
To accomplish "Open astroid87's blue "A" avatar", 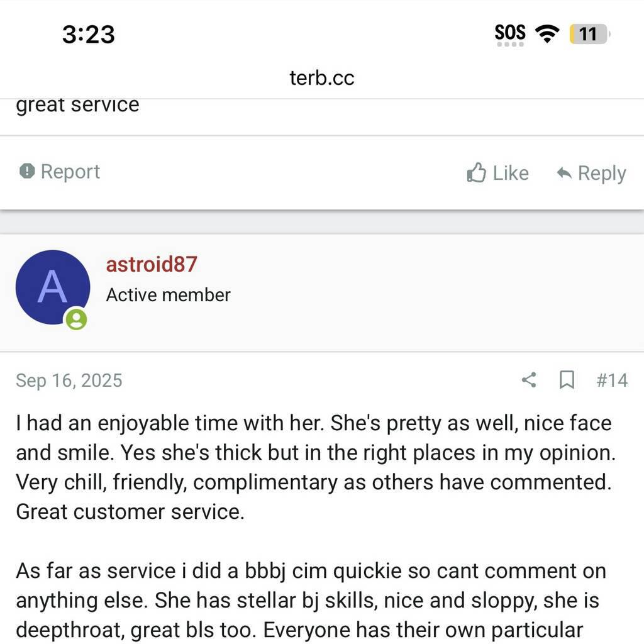I will 52,287.
